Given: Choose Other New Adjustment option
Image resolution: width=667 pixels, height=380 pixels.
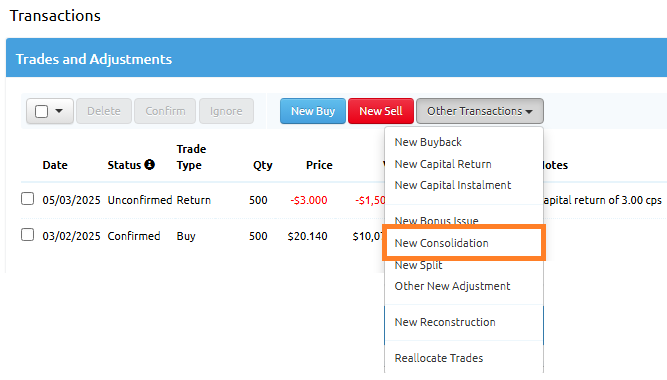Looking at the screenshot, I should tap(452, 286).
